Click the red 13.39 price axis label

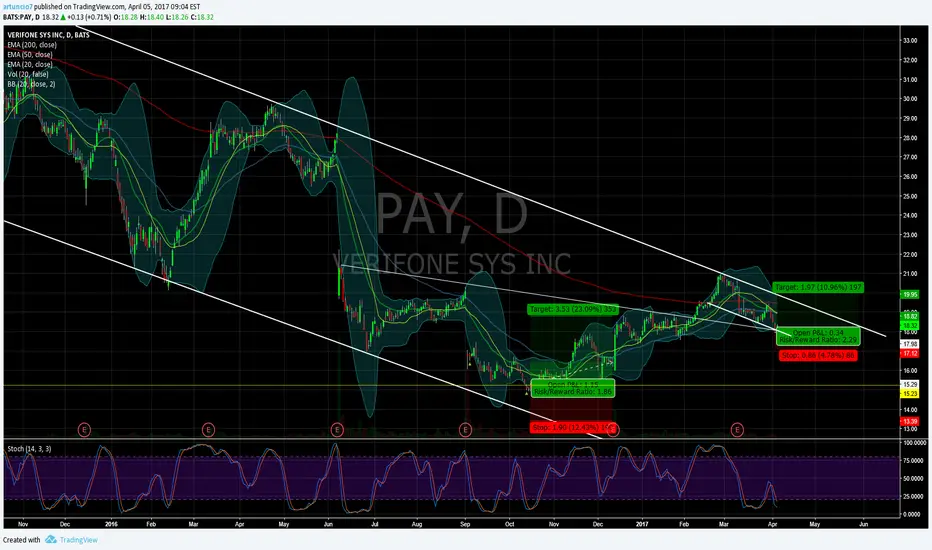tap(910, 421)
